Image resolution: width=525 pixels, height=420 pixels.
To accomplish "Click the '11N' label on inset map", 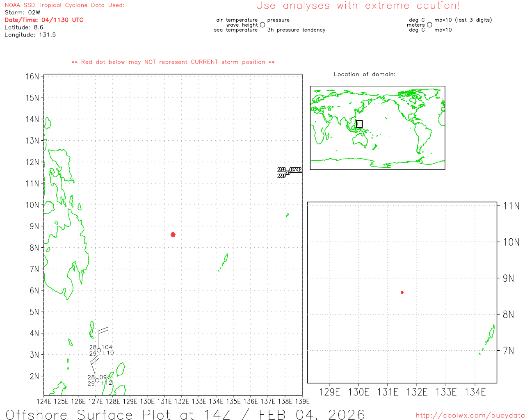I will tap(511, 206).
